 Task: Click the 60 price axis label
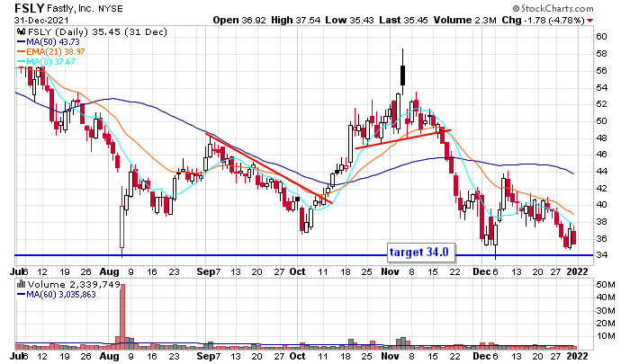point(601,37)
